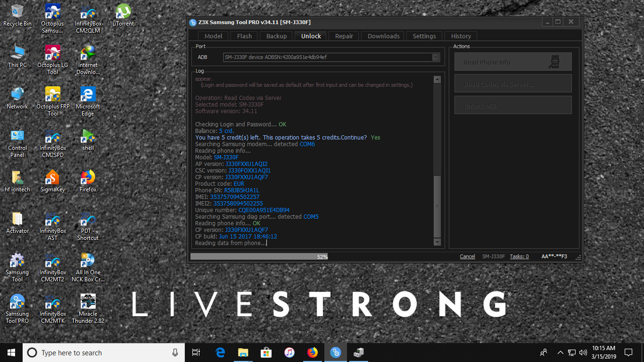Screen dimensions: 644x362
Task: Open the Settings tab
Action: point(424,36)
